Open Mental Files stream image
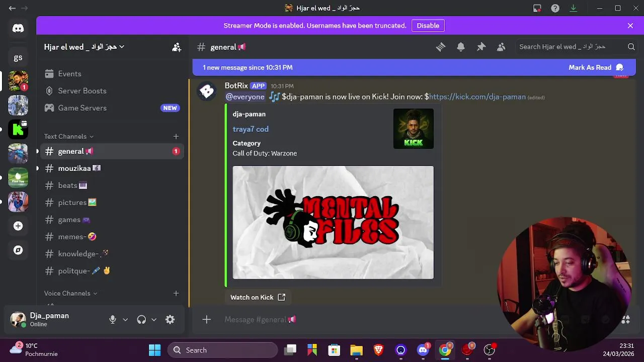Viewport: 644px width, 362px height. tap(333, 222)
